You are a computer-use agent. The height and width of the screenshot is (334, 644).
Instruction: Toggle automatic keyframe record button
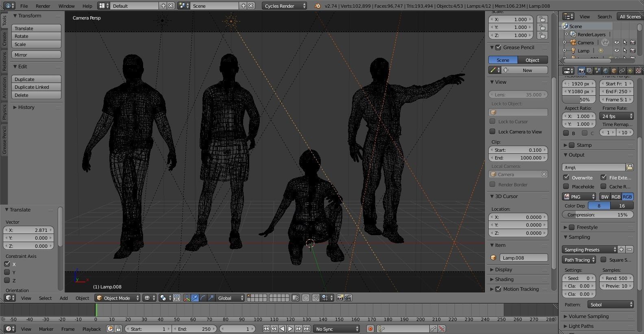coord(370,329)
